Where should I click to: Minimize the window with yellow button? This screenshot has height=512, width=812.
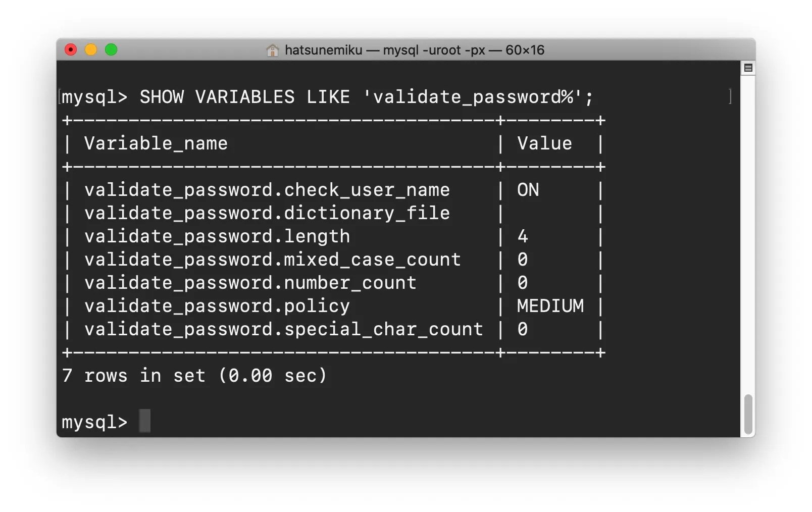(91, 49)
